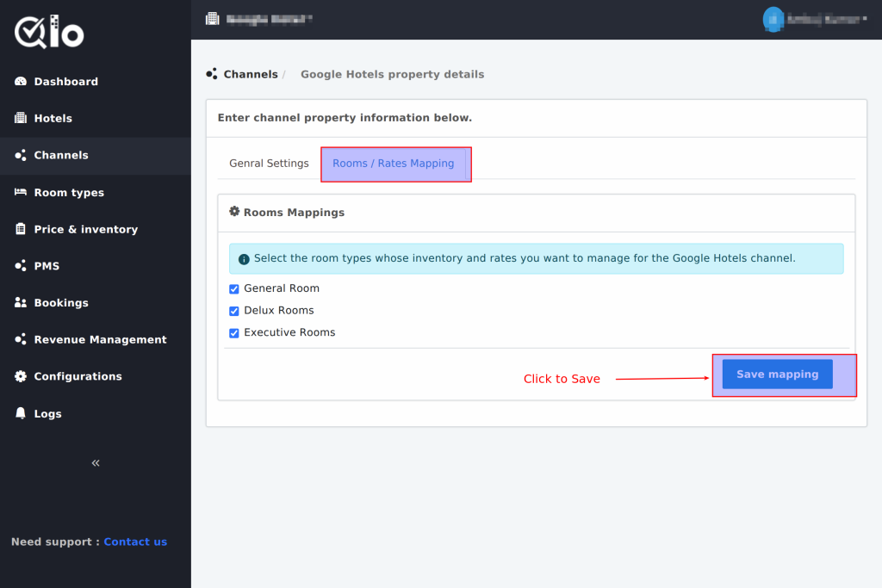Click the Rooms Mappings gear icon
Screen dimensions: 882x588
pos(234,212)
